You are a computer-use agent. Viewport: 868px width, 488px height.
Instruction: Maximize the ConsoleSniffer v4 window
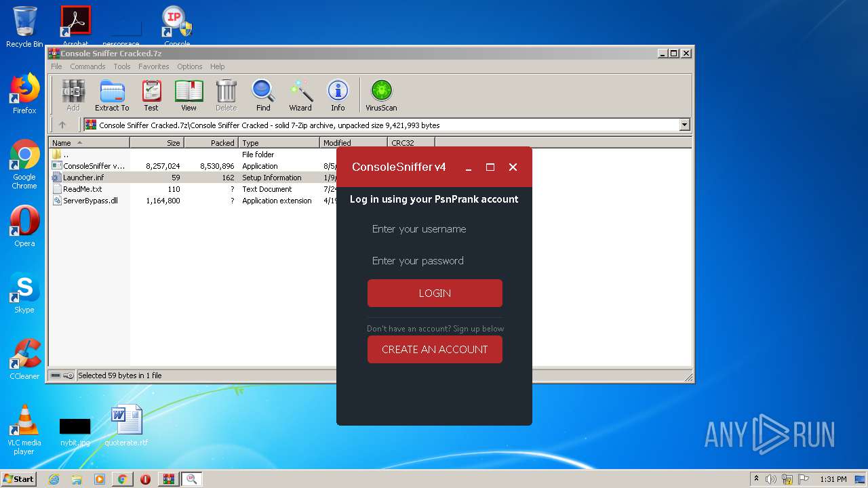[x=490, y=167]
